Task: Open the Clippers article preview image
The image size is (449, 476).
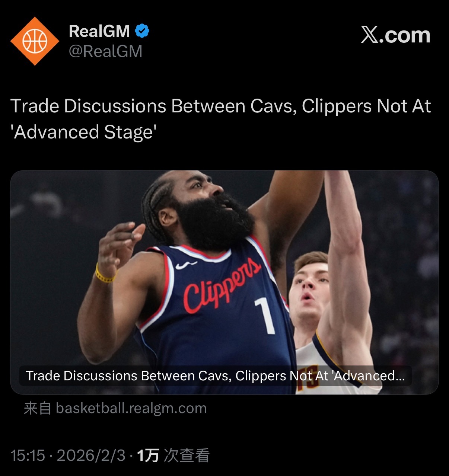Action: (x=224, y=282)
